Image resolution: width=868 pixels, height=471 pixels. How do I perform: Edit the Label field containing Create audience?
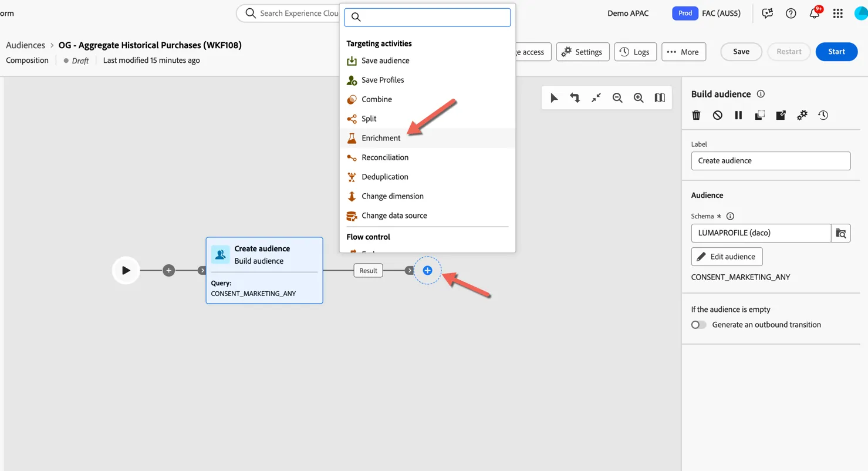click(x=771, y=161)
